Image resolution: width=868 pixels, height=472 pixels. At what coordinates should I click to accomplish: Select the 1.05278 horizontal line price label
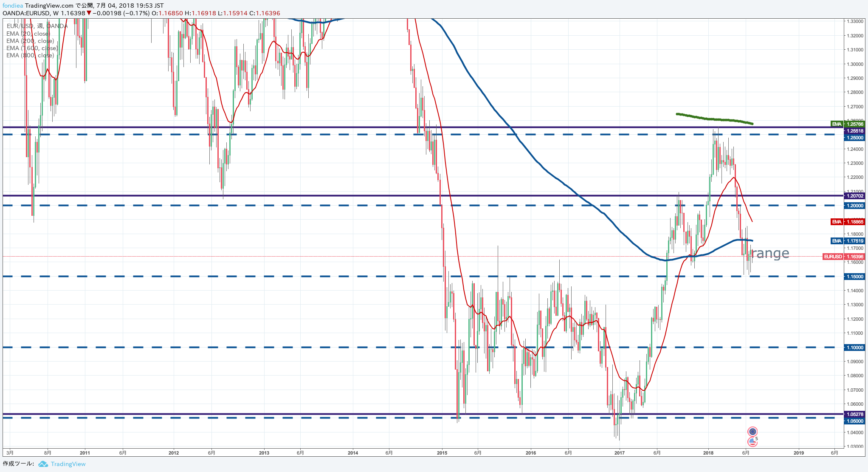coord(855,414)
